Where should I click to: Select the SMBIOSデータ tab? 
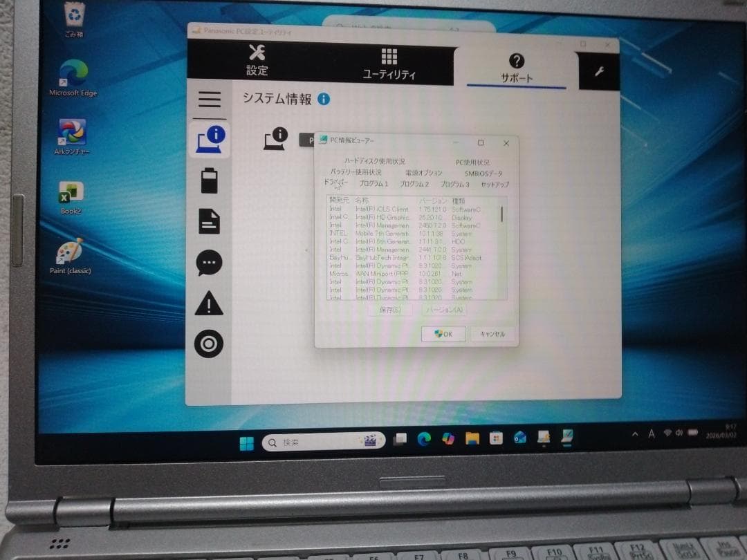483,174
